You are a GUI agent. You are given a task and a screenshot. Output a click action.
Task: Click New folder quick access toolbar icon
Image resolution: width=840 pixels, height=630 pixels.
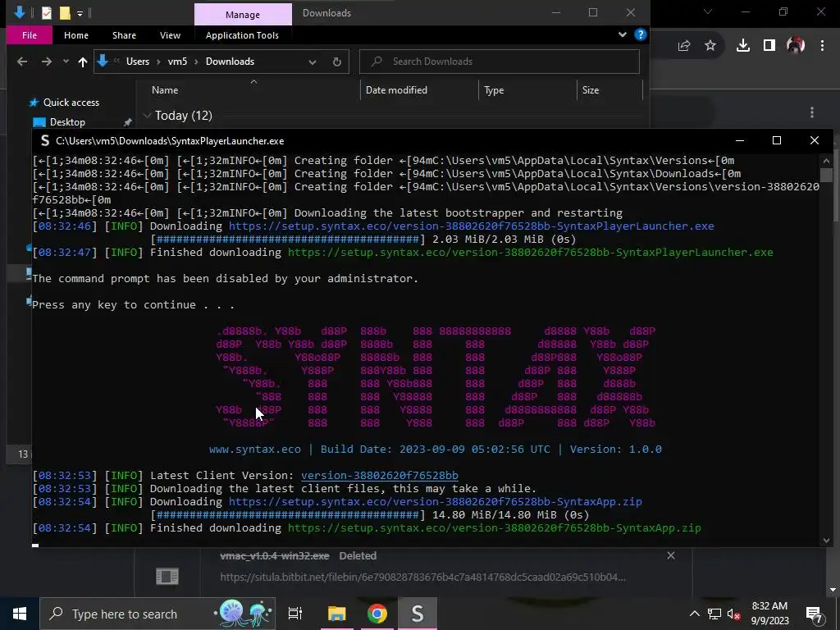[x=65, y=13]
